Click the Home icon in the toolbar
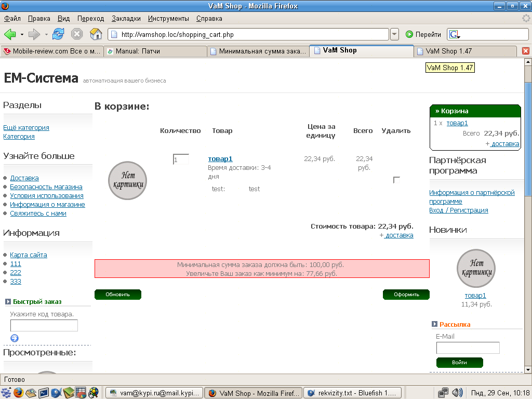Viewport: 532px width, 399px height. (96, 34)
